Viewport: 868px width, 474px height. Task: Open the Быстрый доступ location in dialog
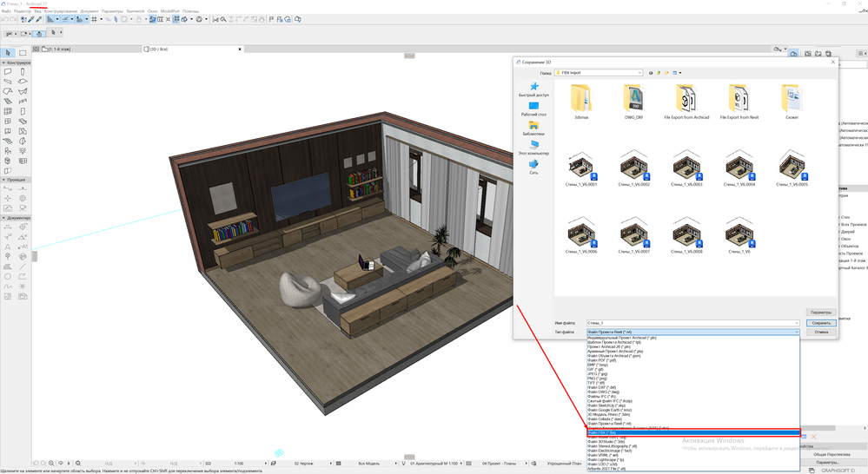pos(533,89)
